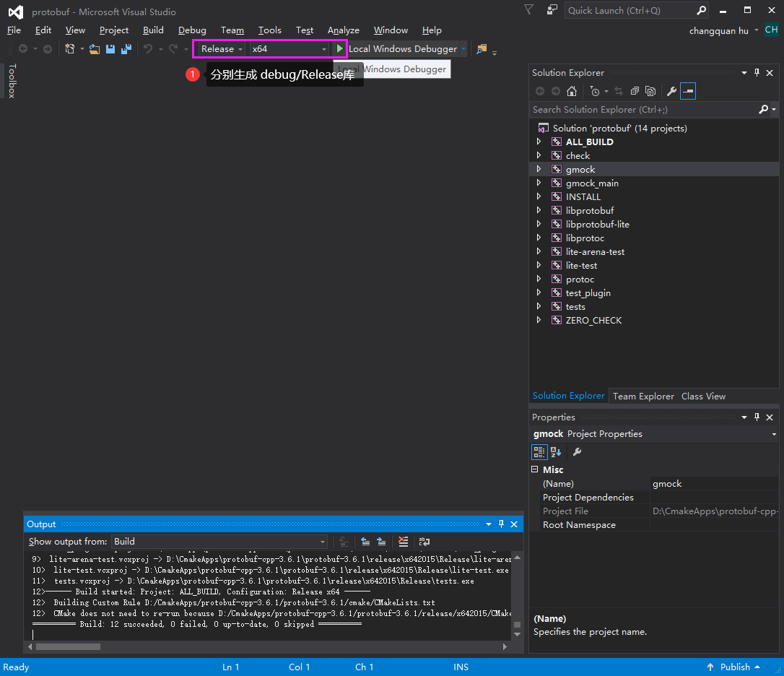Collapse the Misc category in Properties
The height and width of the screenshot is (676, 784).
click(534, 469)
